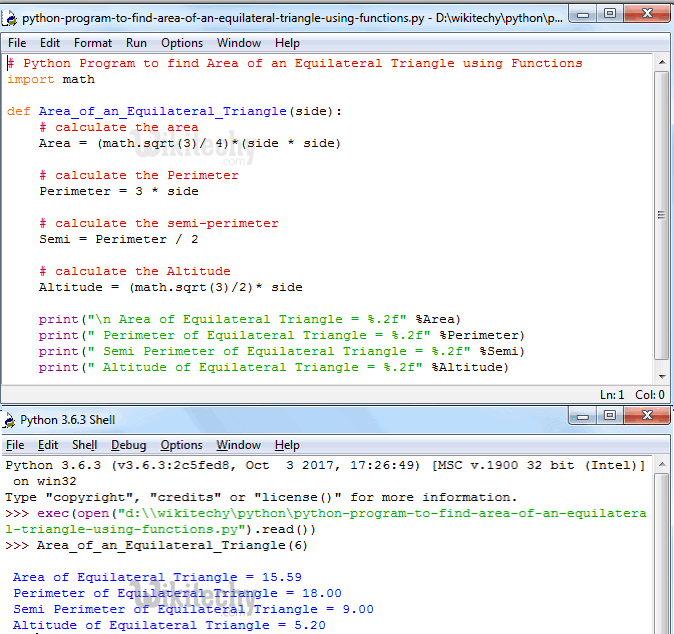Open the Help menu in Python Shell
Viewport: 674px width, 634px height.
(x=287, y=445)
